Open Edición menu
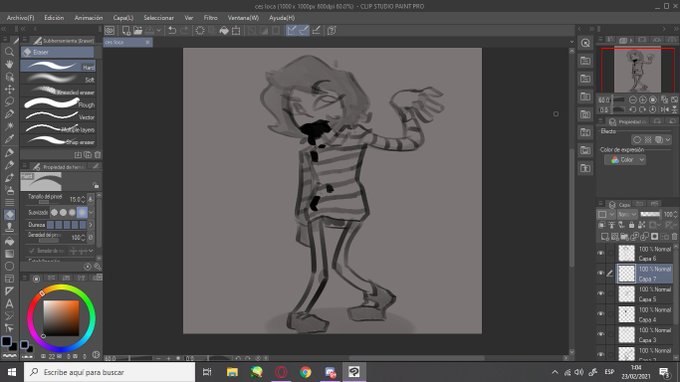The width and height of the screenshot is (680, 382). click(x=54, y=18)
